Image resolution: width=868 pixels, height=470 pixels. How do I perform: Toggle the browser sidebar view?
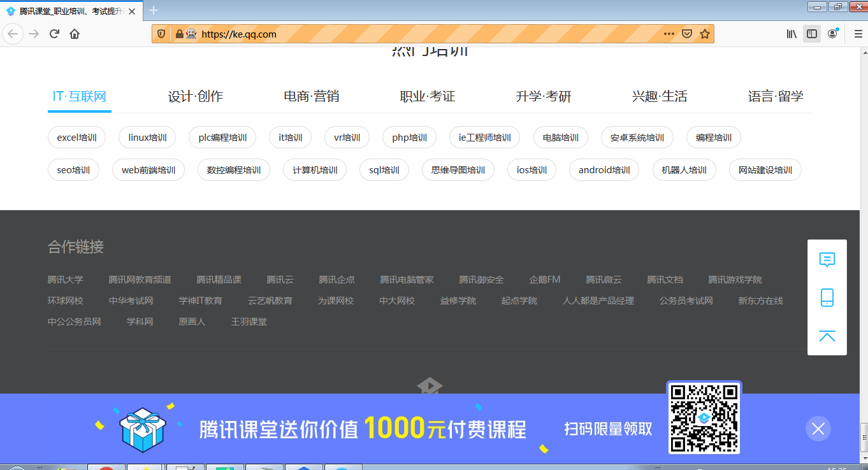coord(811,34)
